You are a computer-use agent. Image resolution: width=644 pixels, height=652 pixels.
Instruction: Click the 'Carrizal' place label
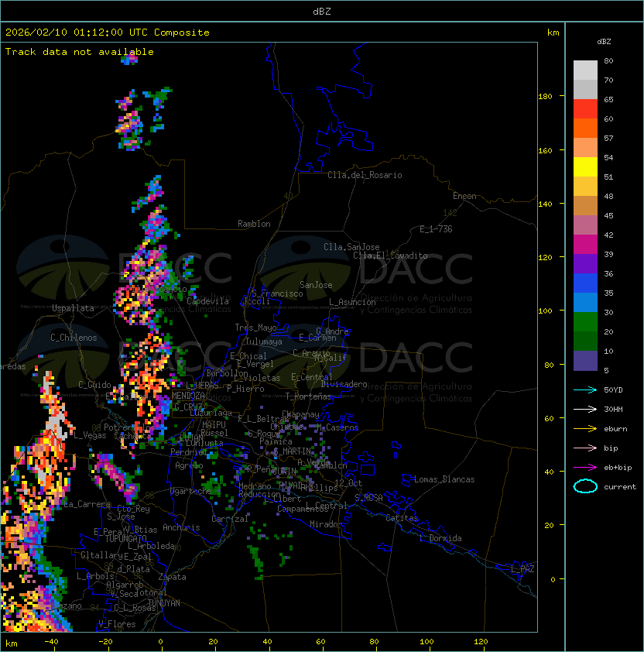pos(230,519)
